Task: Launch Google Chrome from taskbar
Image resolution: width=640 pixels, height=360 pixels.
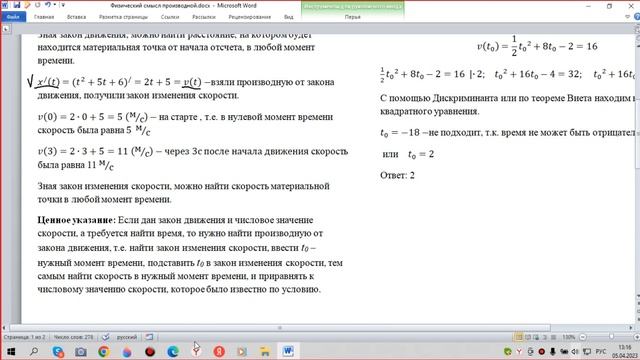Action: (104, 351)
